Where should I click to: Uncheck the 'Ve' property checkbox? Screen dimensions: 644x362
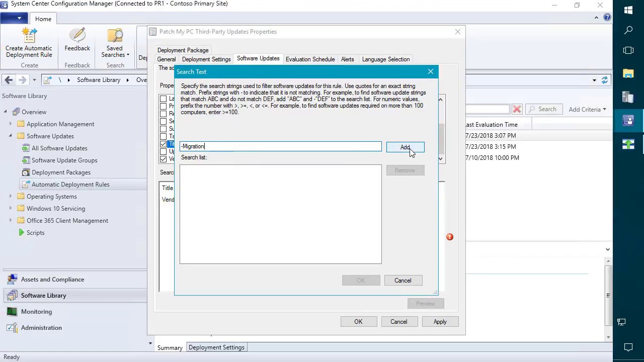163,159
